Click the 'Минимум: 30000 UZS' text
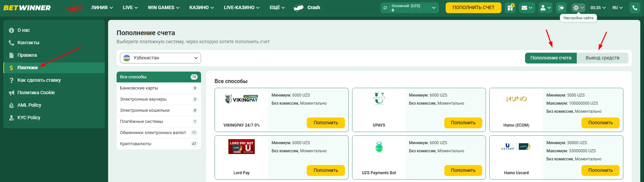Image resolution: width=644 pixels, height=182 pixels. (567, 143)
